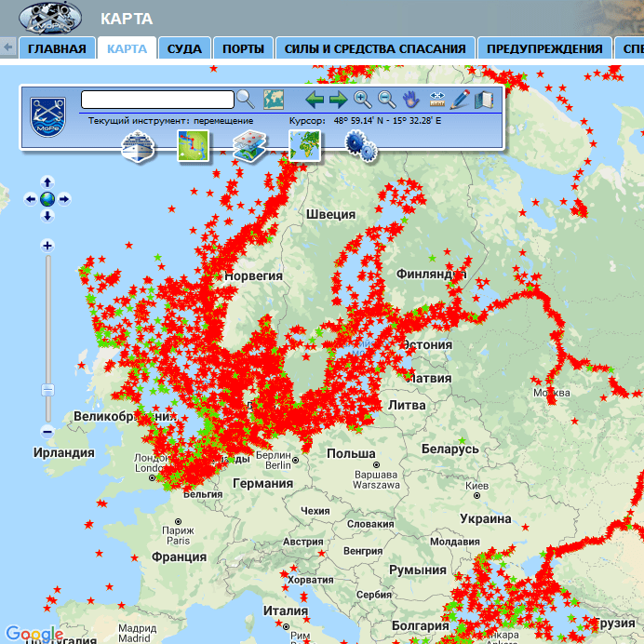This screenshot has width=644, height=644.
Task: Open the blue gears settings
Action: (359, 146)
